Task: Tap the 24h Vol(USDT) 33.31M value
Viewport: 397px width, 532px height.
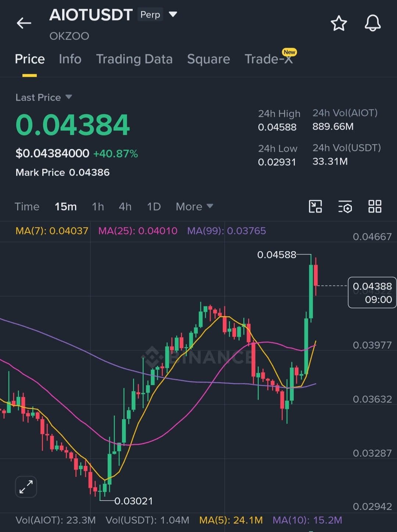Action: 330,161
